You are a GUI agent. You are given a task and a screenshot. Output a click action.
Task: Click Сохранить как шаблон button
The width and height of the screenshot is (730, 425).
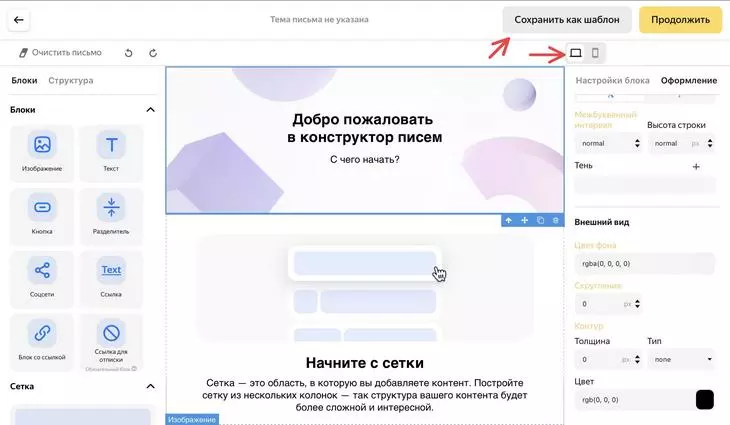click(567, 20)
